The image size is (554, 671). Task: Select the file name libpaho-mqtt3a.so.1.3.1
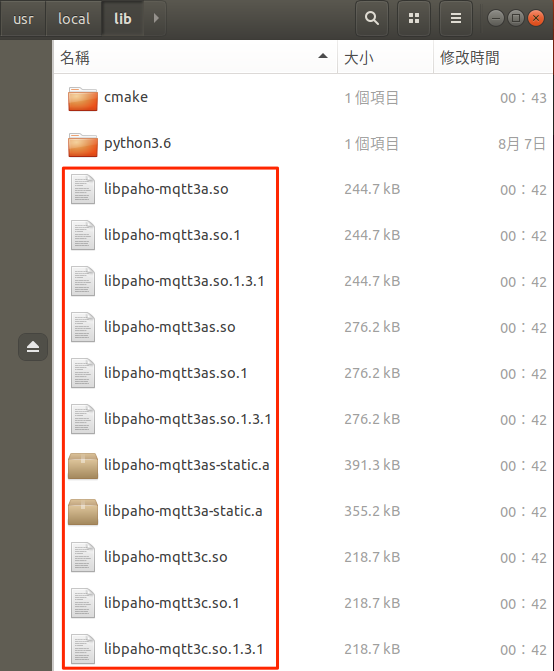click(x=184, y=281)
